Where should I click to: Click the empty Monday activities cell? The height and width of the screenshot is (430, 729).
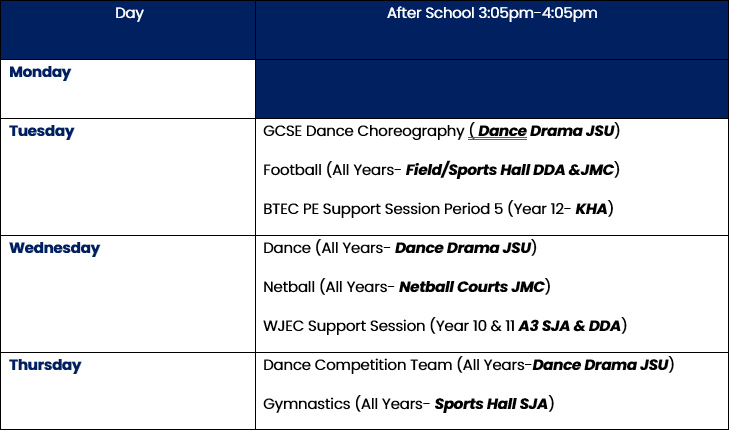492,89
